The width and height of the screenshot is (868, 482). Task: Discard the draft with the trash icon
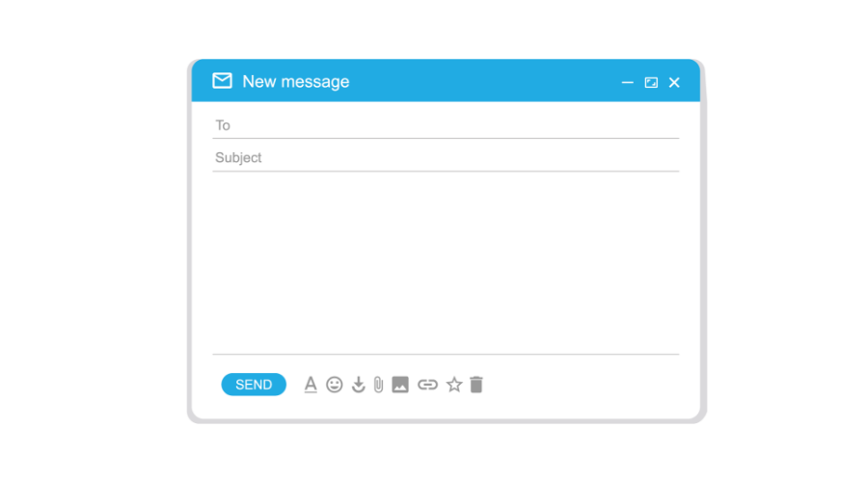pyautogui.click(x=476, y=385)
